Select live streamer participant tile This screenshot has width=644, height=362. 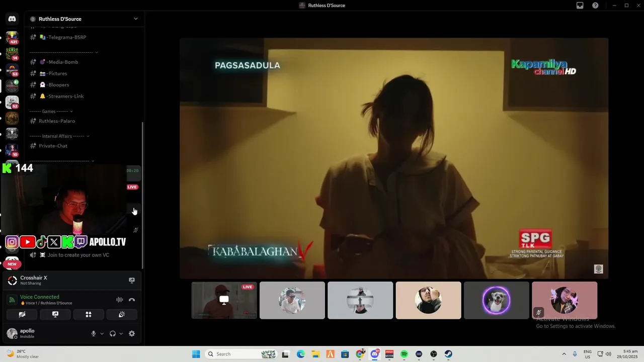click(x=224, y=300)
